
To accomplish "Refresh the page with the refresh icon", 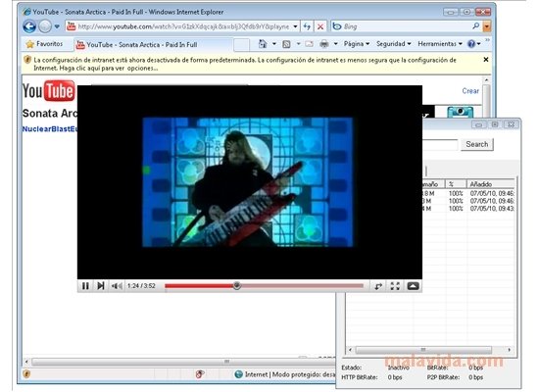I will 307,26.
